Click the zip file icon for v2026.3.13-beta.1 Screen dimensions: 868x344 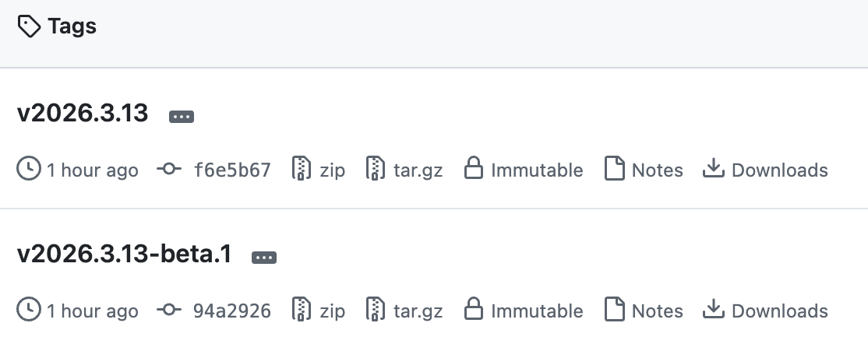tap(302, 311)
